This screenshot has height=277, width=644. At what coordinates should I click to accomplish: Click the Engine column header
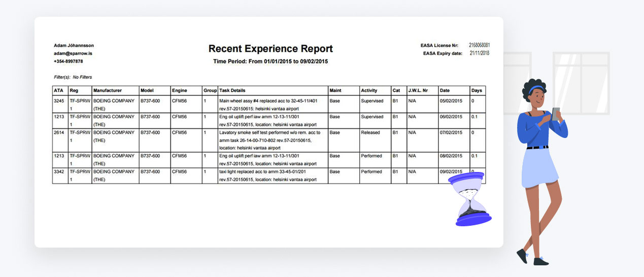click(180, 91)
